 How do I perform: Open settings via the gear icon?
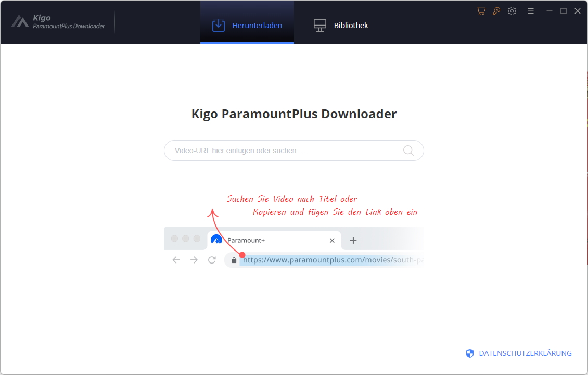512,11
